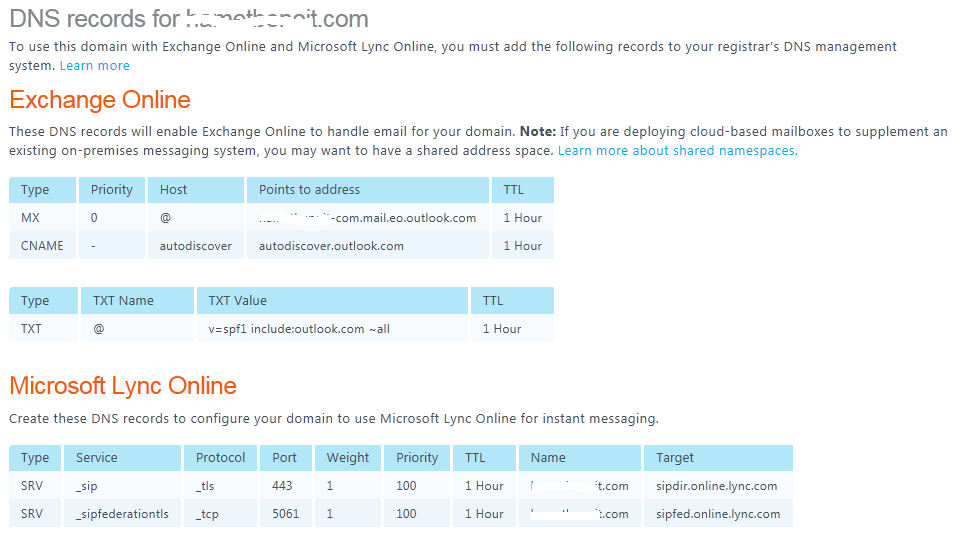968x540 pixels.
Task: Click the Target column header
Action: [675, 457]
